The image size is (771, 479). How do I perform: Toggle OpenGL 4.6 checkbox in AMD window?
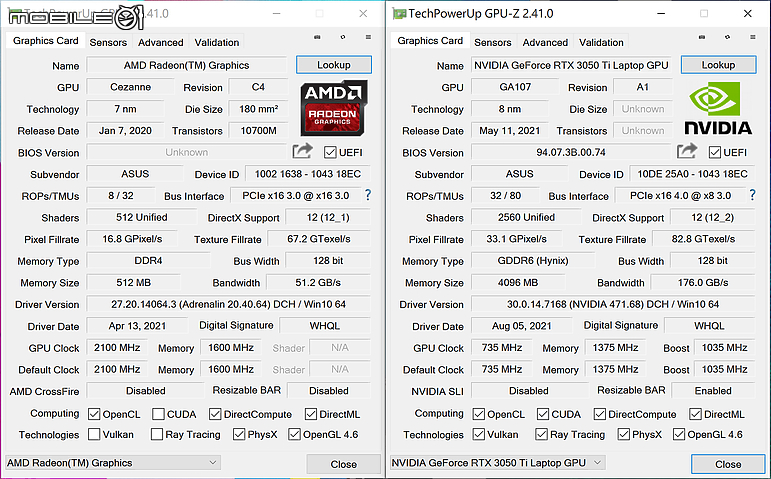(x=295, y=434)
